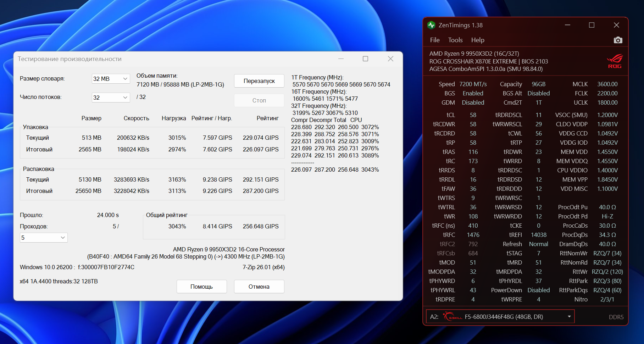Click the GDM Disabled value
The height and width of the screenshot is (344, 644).
point(473,102)
